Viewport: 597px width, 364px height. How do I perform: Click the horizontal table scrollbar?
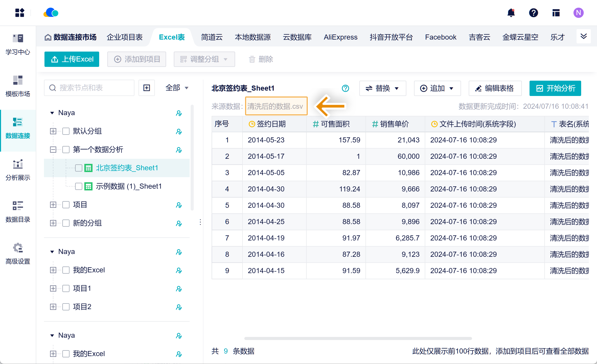[x=358, y=338]
